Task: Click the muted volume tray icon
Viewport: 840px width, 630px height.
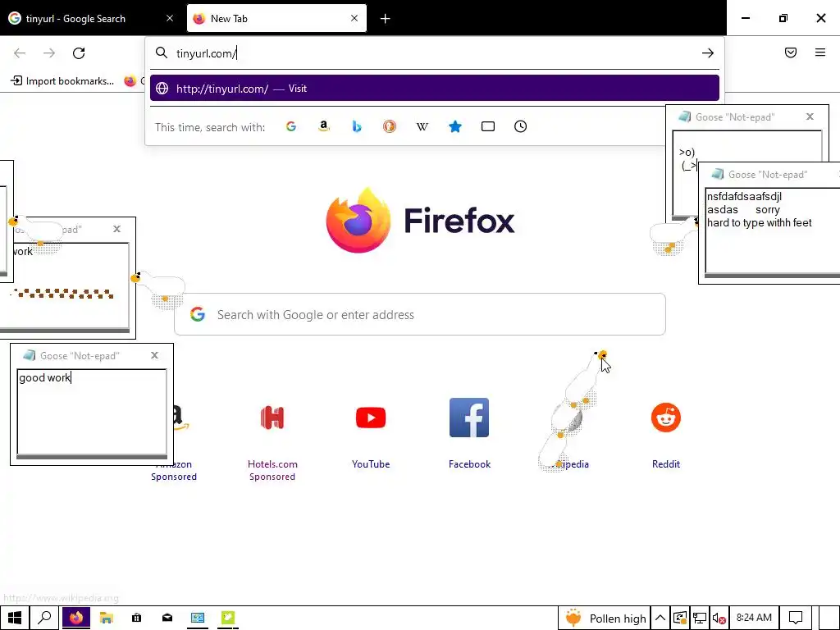Action: (x=719, y=619)
